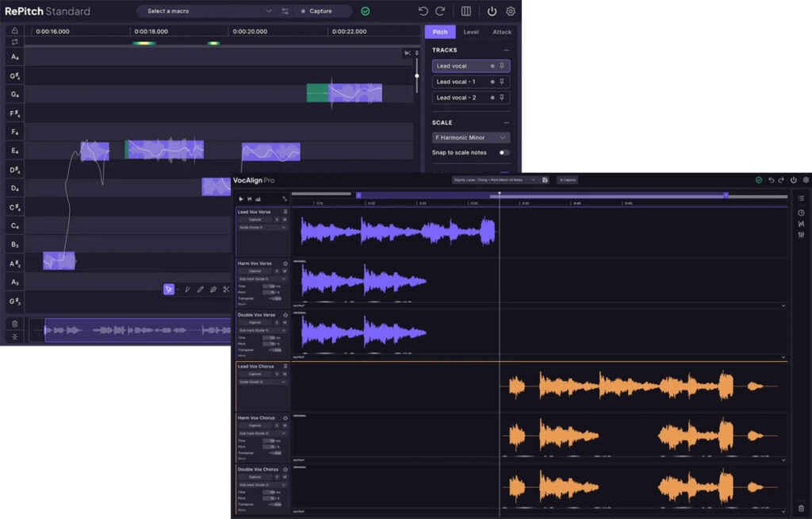812x519 pixels.
Task: Click the Undo arrow in RePitch
Action: [x=423, y=11]
